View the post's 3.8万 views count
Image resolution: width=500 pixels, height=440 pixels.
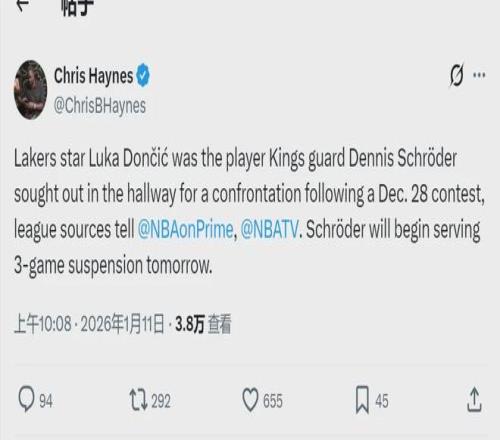click(x=203, y=324)
